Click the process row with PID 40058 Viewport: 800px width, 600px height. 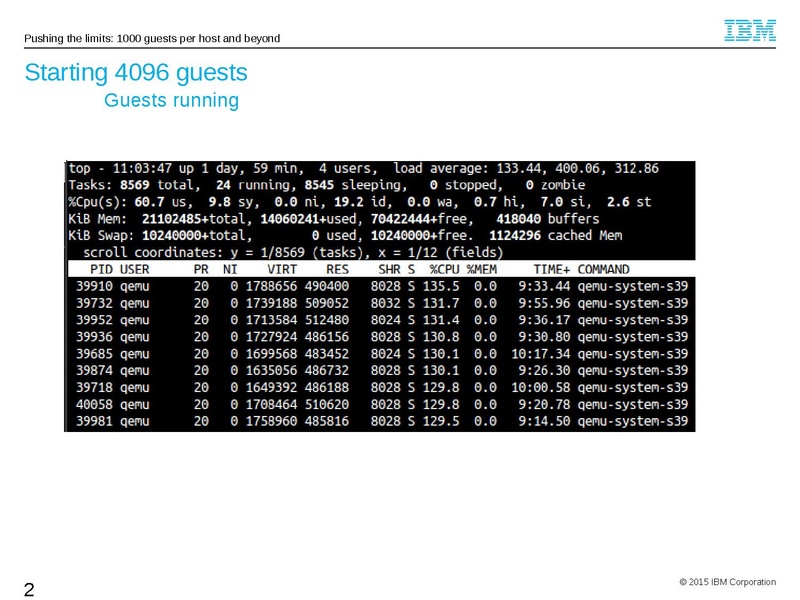379,405
